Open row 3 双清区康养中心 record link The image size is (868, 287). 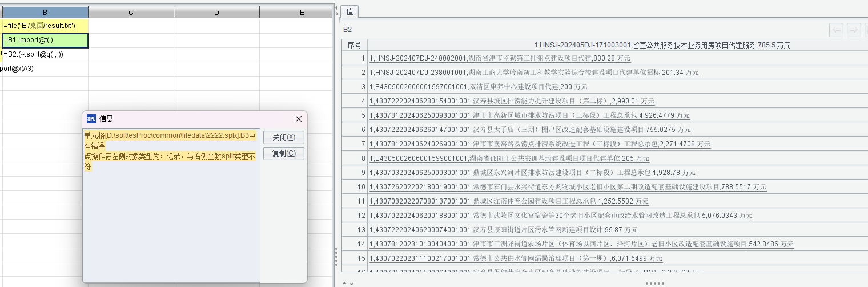[479, 87]
